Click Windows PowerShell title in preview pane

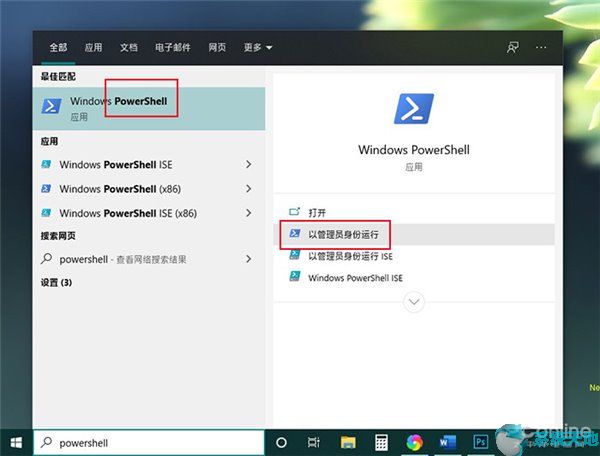pos(414,150)
